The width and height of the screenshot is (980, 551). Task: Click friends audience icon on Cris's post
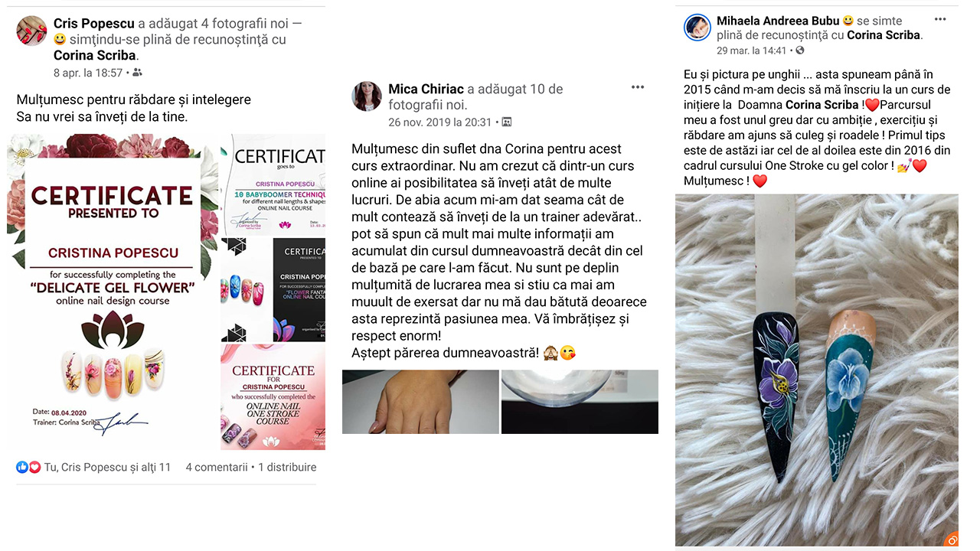(x=137, y=73)
